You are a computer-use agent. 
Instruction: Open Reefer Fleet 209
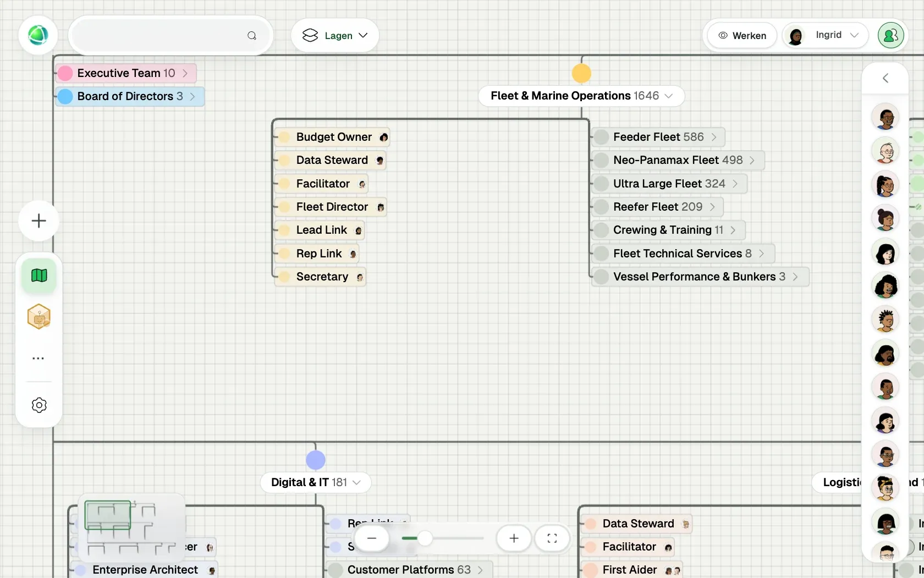click(658, 207)
